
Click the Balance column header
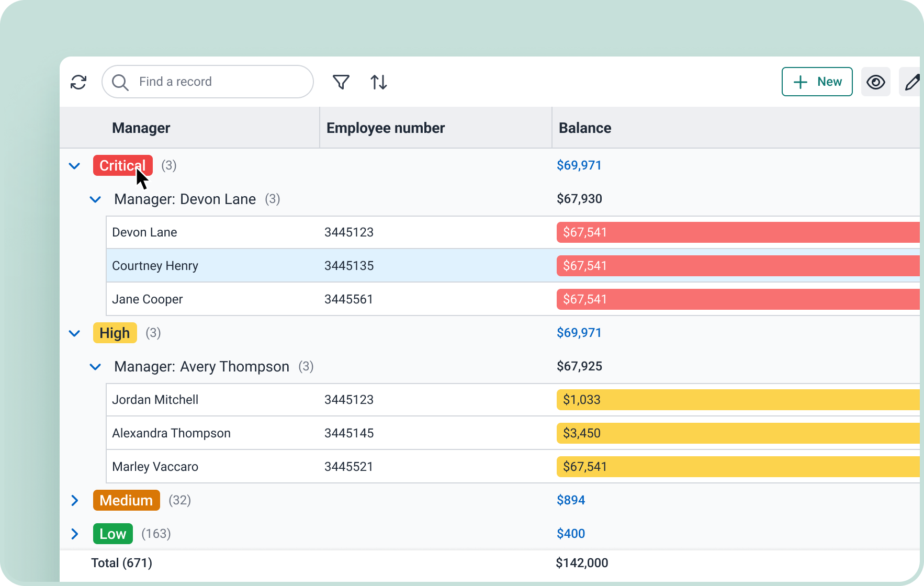point(584,128)
